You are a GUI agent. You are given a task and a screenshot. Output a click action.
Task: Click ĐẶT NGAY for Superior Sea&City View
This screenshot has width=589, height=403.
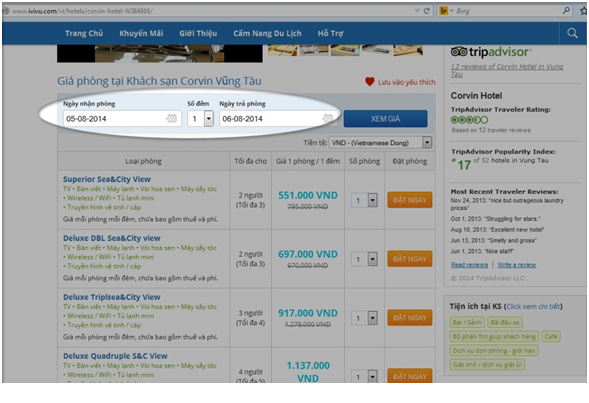(410, 200)
